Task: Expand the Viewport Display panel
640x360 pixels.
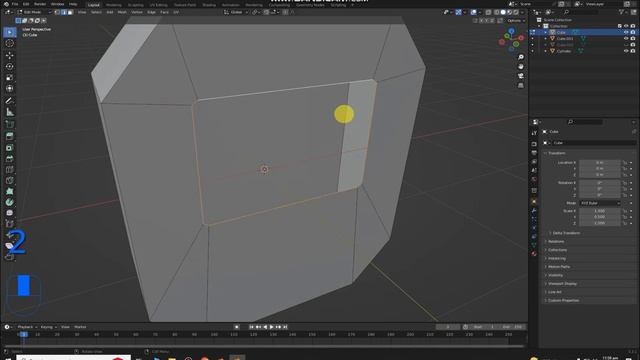Action: 562,284
